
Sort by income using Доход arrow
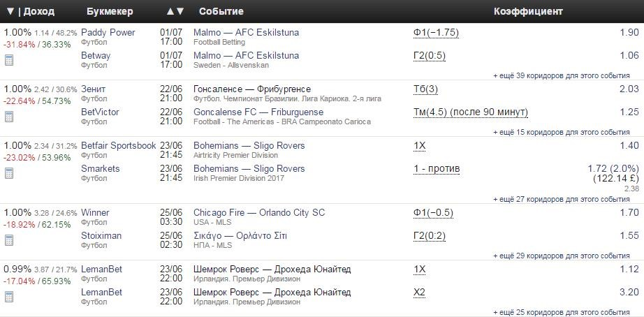point(10,11)
